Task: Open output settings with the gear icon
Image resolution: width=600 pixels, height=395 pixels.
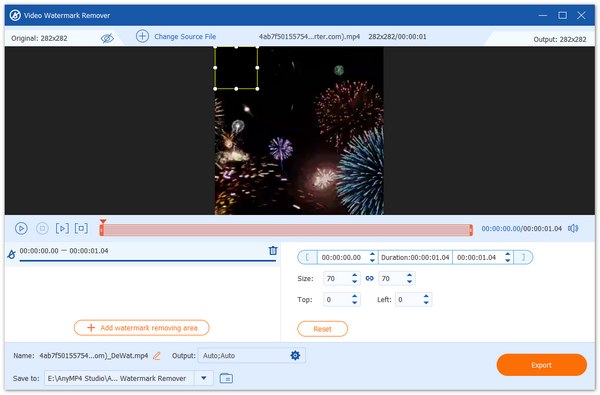Action: 295,356
